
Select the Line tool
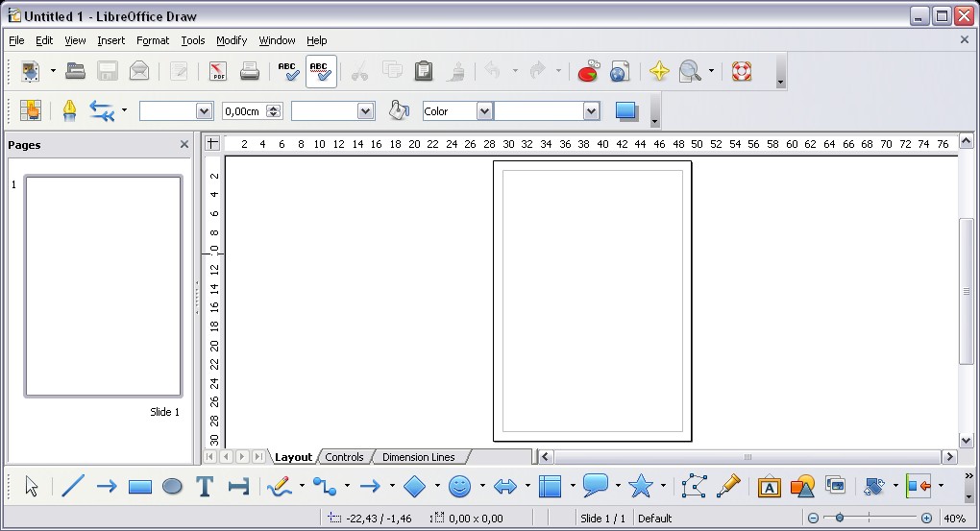point(72,486)
